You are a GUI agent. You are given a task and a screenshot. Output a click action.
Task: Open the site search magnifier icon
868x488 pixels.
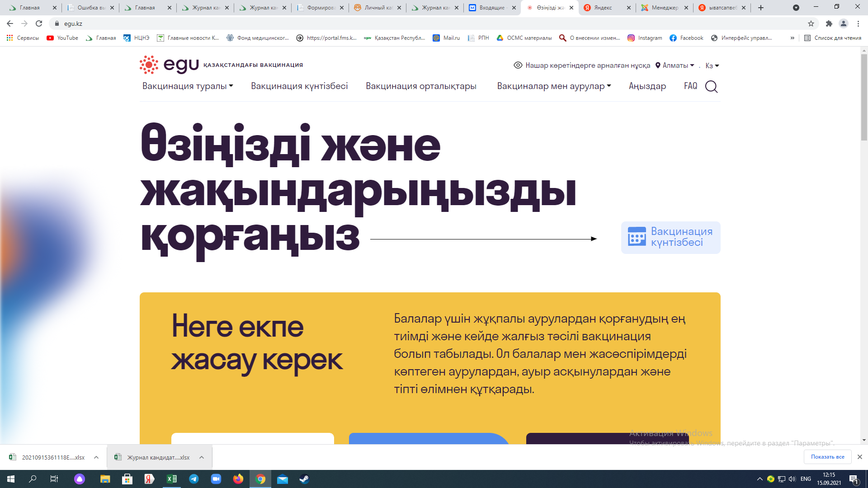click(711, 86)
